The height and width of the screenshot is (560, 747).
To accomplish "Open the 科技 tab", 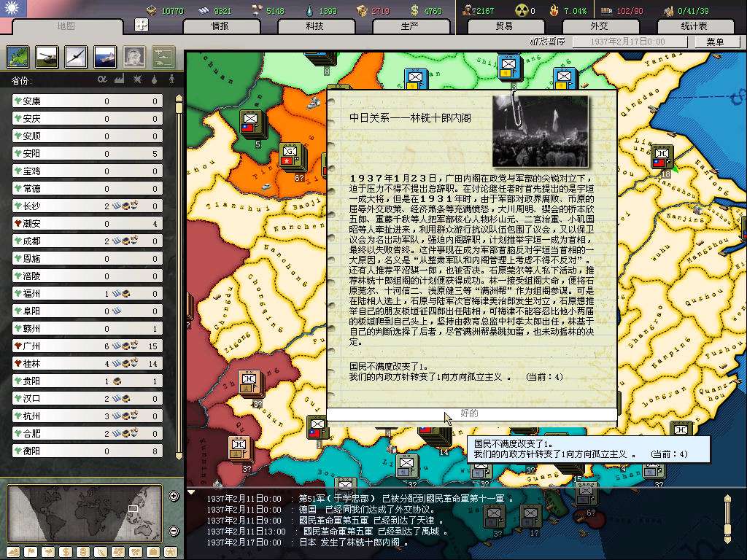I will [315, 26].
